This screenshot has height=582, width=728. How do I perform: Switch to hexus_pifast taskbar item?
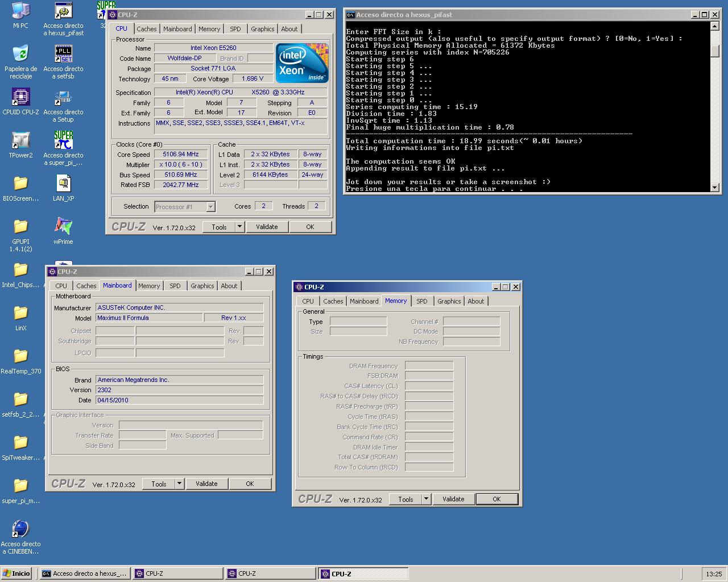[x=85, y=573]
